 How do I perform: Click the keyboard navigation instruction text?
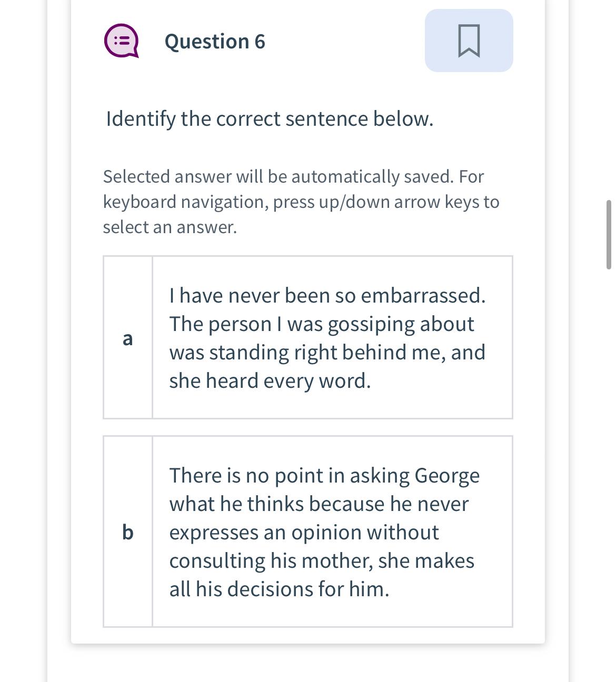click(301, 202)
